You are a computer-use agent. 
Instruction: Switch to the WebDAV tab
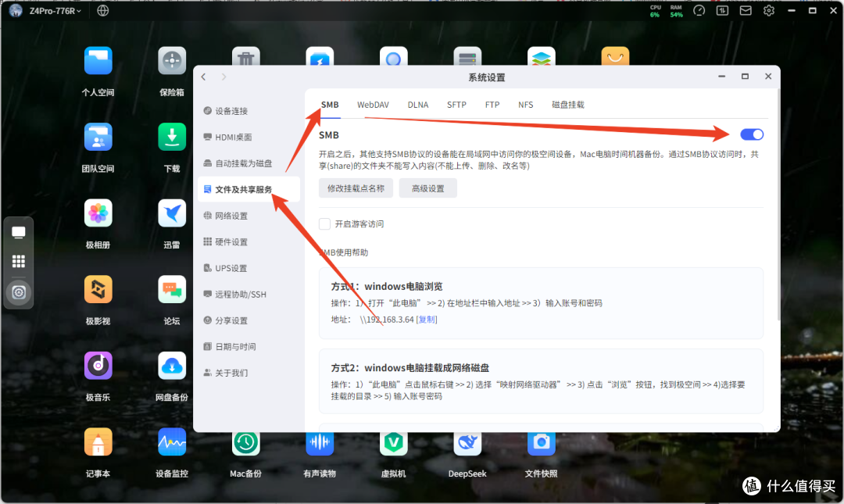373,105
